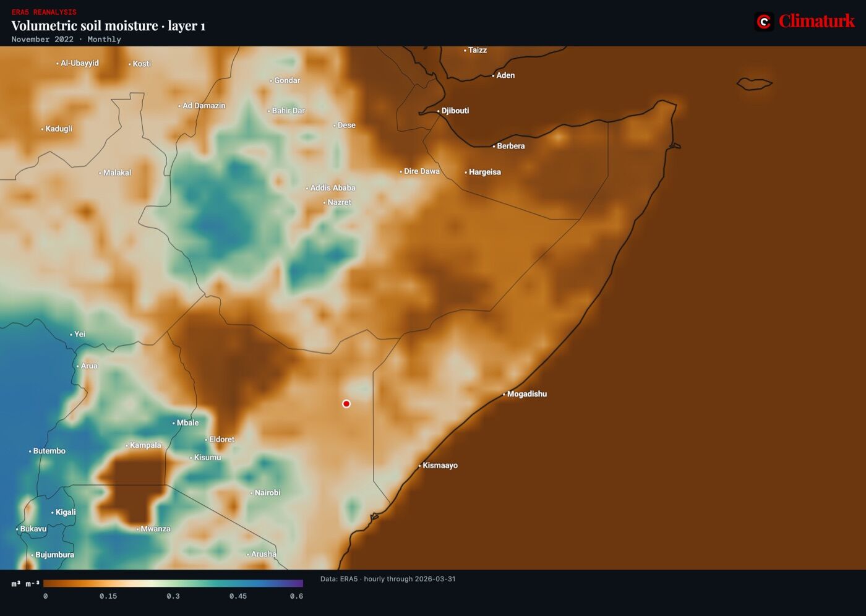The height and width of the screenshot is (616, 866).
Task: Click the red location marker on the map
Action: 346,404
